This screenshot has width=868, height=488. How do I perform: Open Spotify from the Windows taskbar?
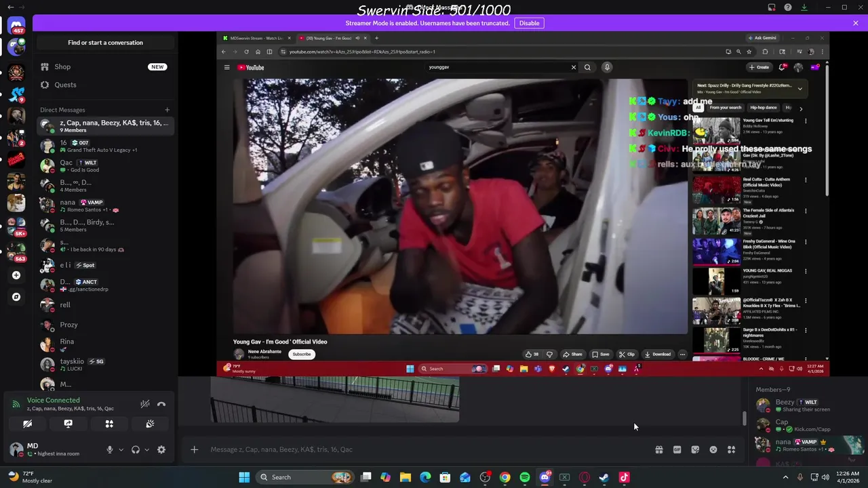coord(525,477)
